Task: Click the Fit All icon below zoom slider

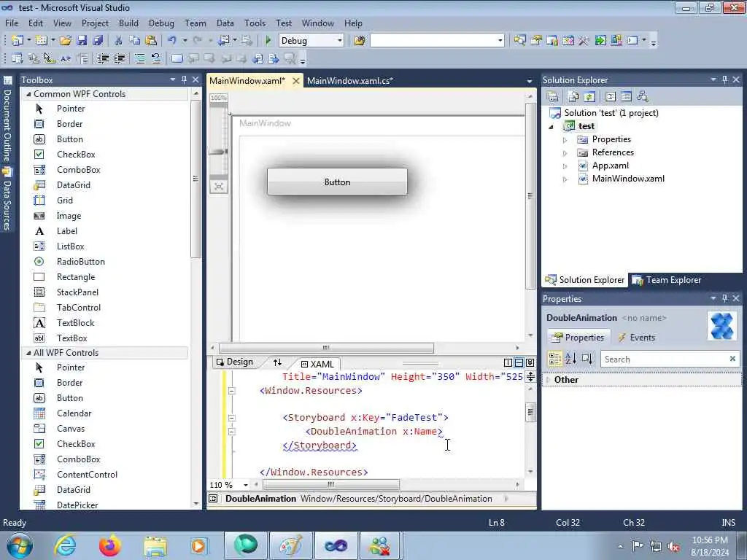Action: click(219, 186)
